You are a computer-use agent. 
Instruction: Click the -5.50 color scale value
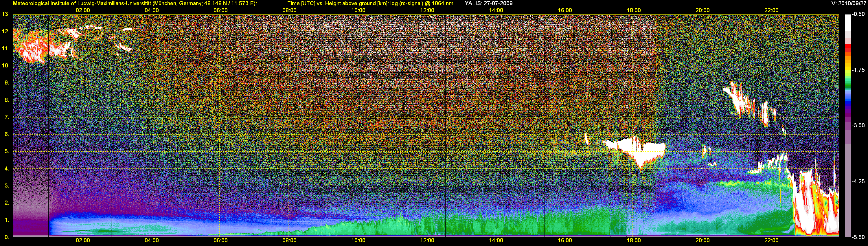pyautogui.click(x=858, y=237)
